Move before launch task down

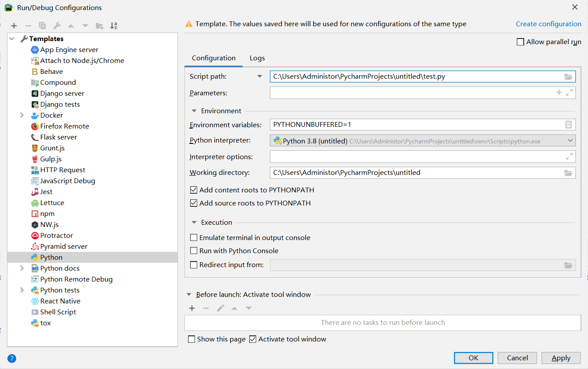tap(249, 308)
